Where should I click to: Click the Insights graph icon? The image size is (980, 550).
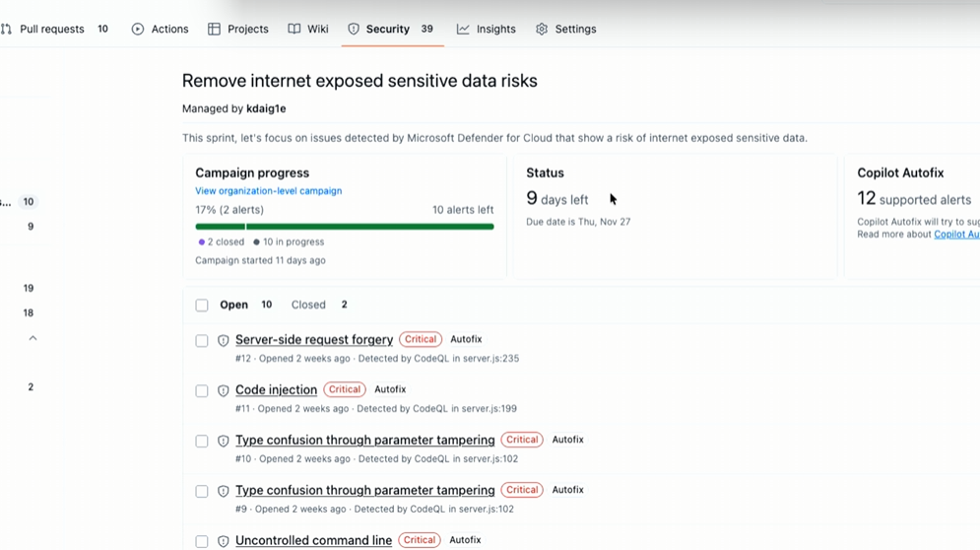463,30
